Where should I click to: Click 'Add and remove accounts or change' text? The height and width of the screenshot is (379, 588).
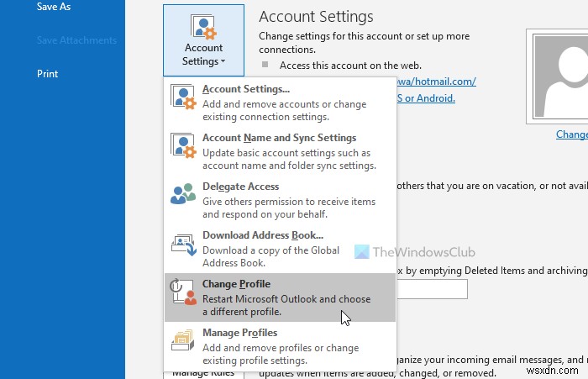pyautogui.click(x=284, y=104)
